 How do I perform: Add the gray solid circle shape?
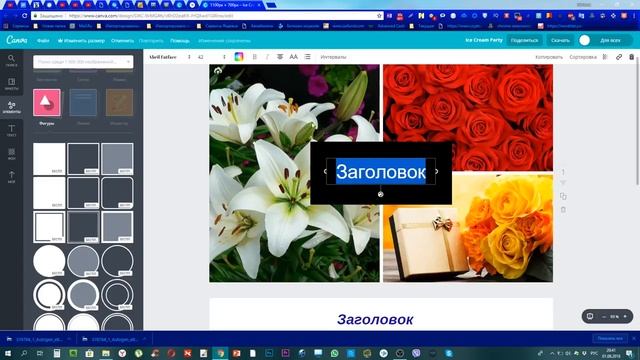83,261
